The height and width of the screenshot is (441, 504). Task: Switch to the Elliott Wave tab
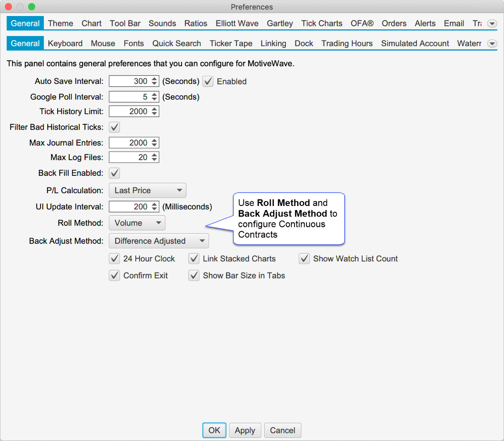tap(237, 24)
